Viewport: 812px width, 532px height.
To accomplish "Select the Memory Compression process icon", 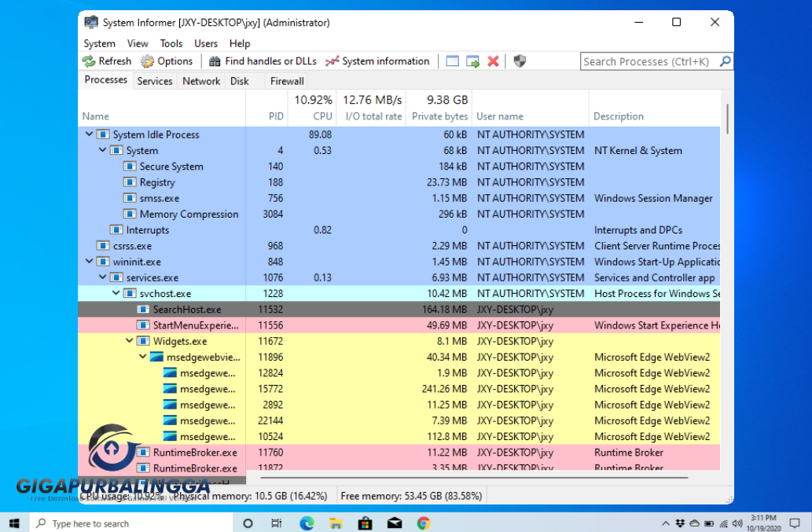I will [x=130, y=214].
